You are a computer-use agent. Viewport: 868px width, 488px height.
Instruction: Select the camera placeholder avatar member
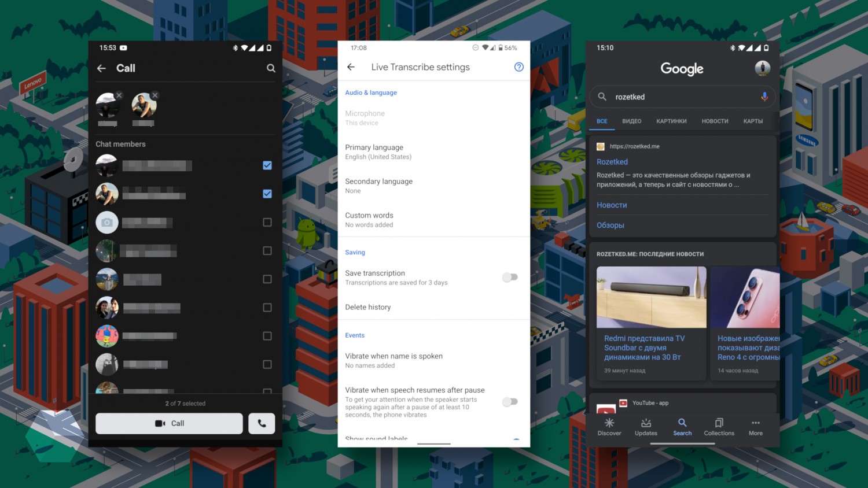pos(107,222)
